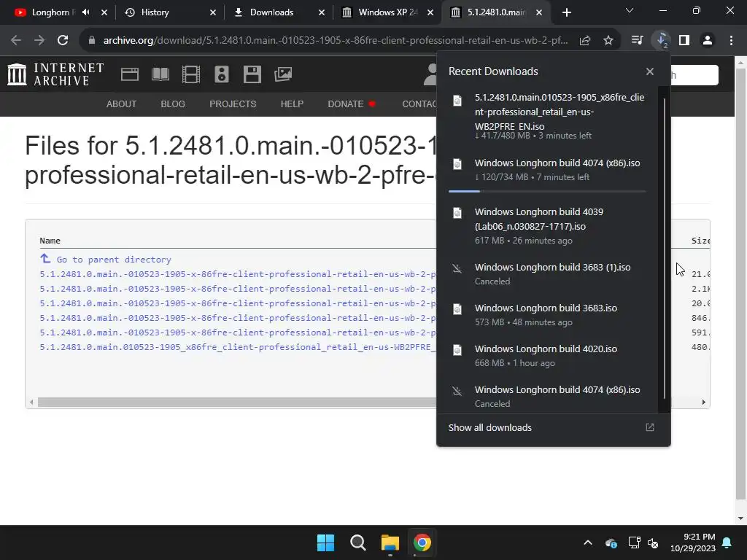The image size is (747, 560).
Task: Open the Audio speaker icon
Action: (222, 74)
